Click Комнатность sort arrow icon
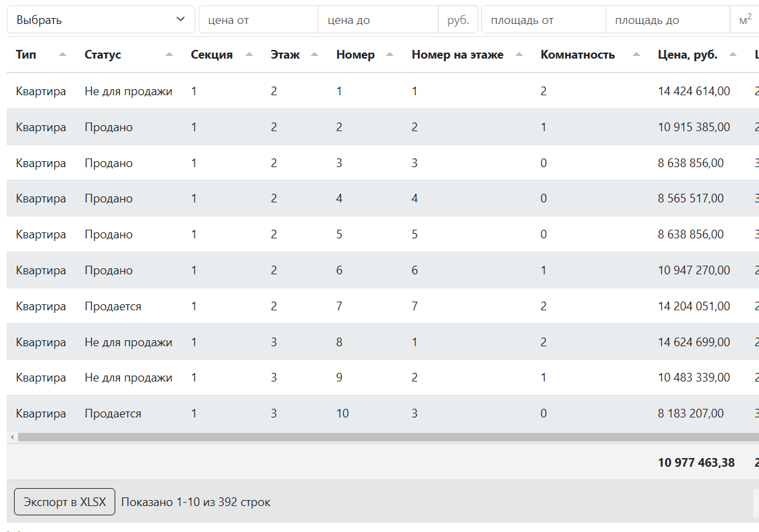 click(636, 55)
